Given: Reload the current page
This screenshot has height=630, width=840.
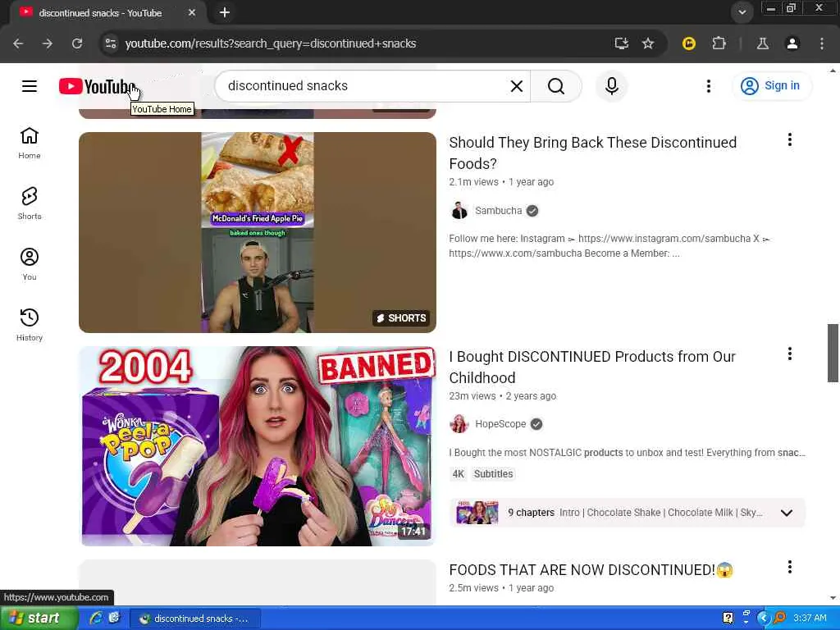Looking at the screenshot, I should pos(77,43).
